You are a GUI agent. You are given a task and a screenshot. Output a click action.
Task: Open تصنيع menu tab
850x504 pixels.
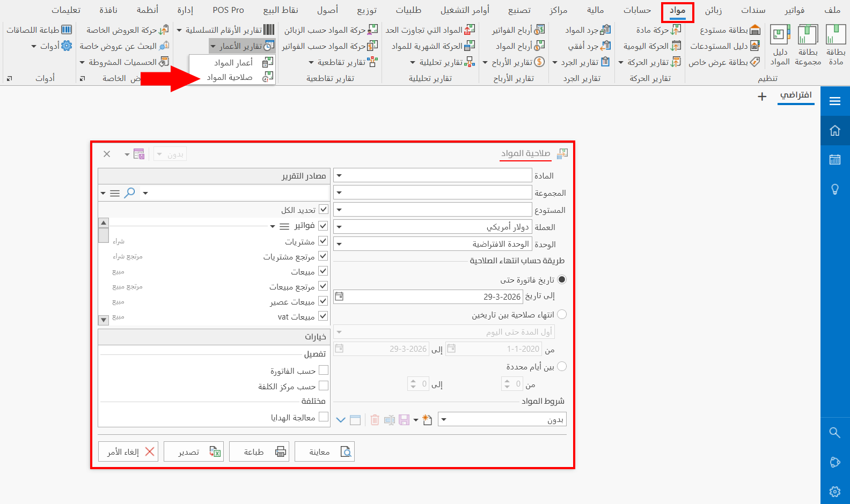pos(519,10)
